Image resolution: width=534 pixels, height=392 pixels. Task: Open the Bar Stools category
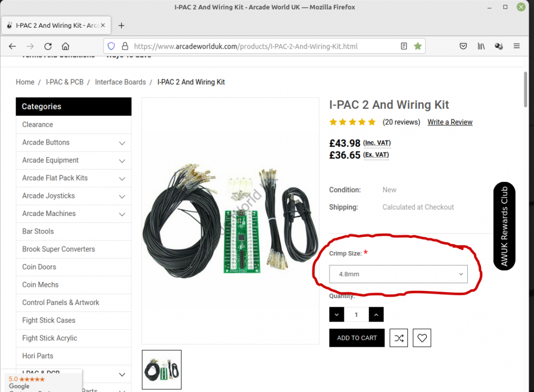(38, 231)
